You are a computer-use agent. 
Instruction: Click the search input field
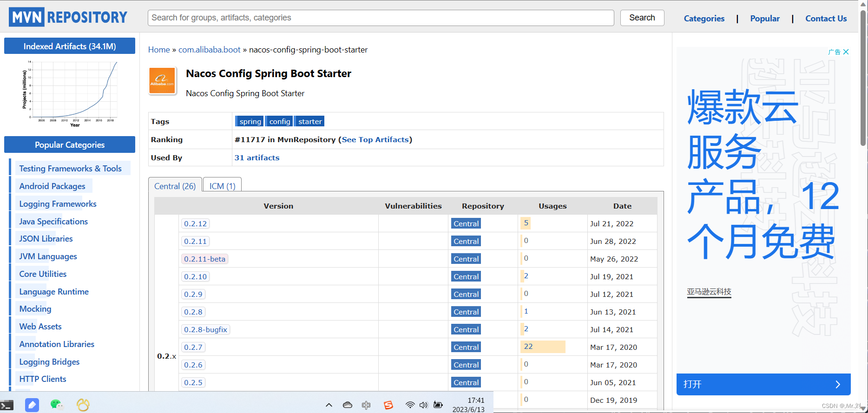click(x=381, y=18)
